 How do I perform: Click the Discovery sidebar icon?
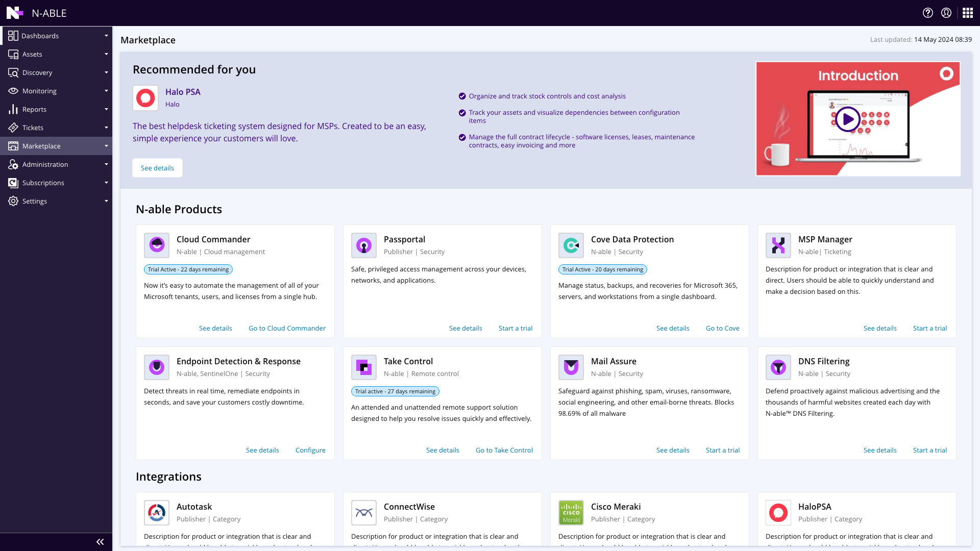(x=13, y=72)
